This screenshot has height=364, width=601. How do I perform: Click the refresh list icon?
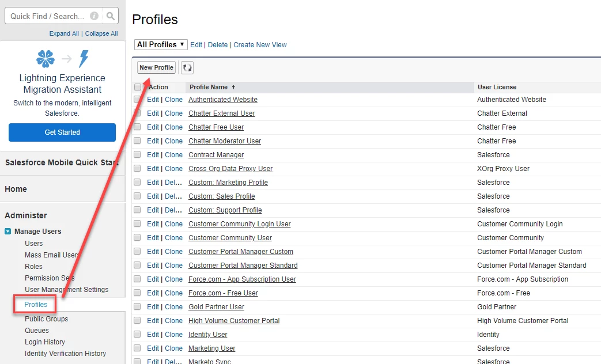[x=187, y=68]
